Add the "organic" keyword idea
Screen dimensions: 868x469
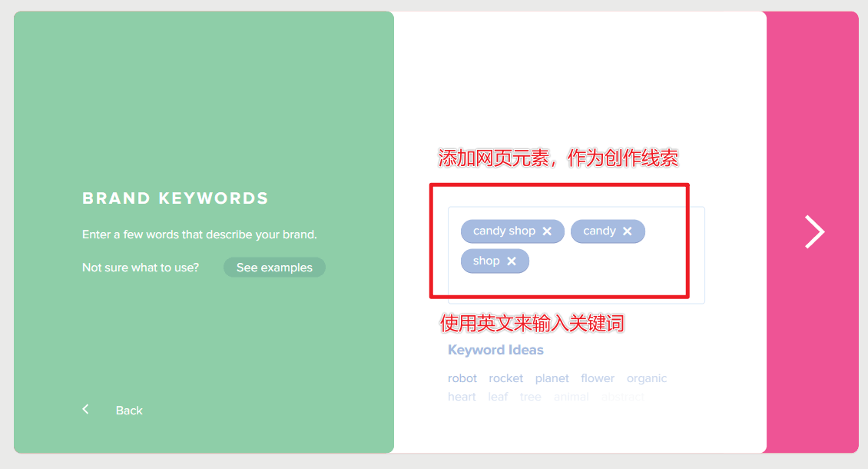click(x=647, y=378)
